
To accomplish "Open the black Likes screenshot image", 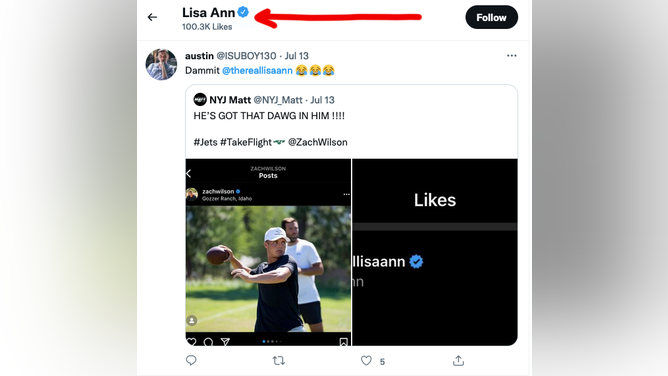I will [x=435, y=252].
